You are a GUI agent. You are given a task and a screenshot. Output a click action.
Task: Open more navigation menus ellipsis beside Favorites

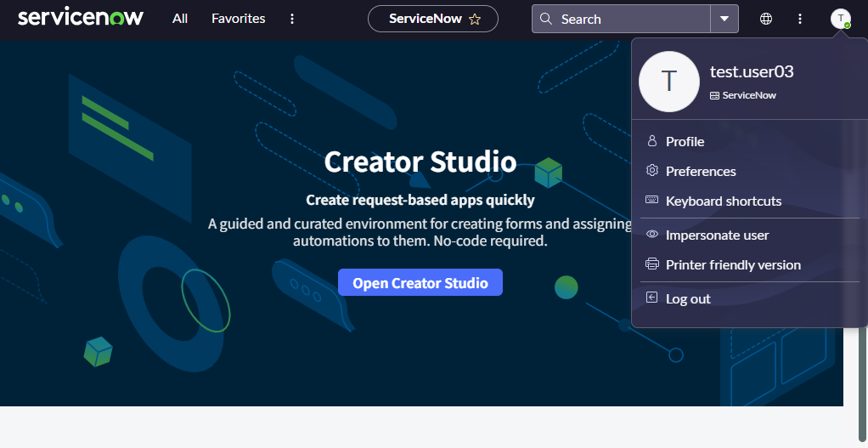pyautogui.click(x=291, y=19)
